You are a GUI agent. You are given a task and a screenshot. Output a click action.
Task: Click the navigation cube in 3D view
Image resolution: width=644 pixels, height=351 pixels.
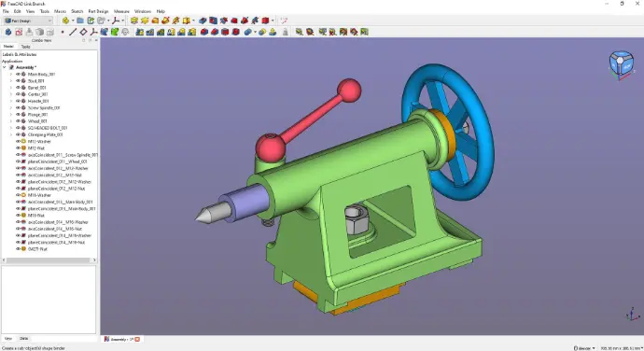(622, 63)
